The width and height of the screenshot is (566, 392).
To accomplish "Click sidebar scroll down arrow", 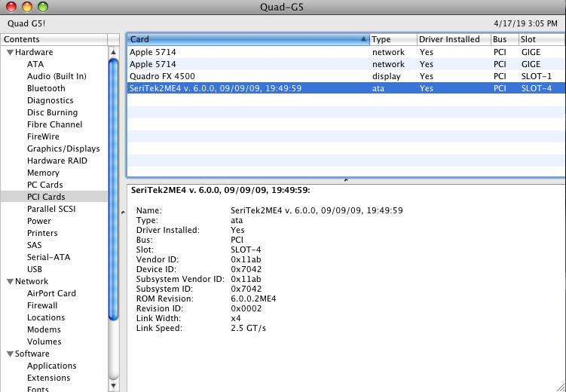I will (113, 385).
